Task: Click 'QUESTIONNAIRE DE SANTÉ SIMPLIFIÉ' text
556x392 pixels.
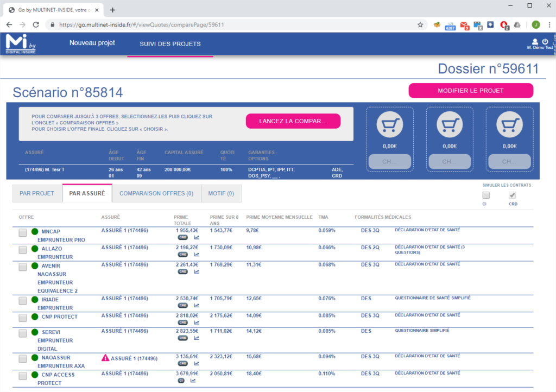Action: (433, 298)
